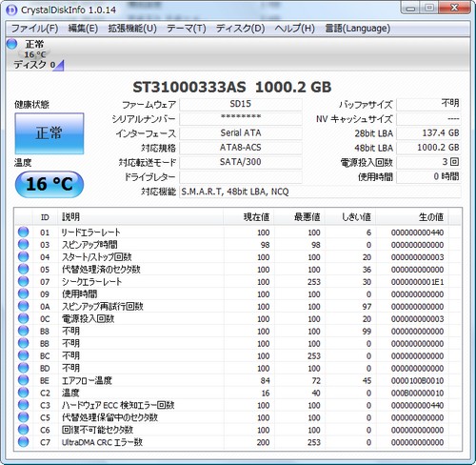The height and width of the screenshot is (465, 476).
Task: Click the 使用時間 value 0 時間
Action: (428, 176)
